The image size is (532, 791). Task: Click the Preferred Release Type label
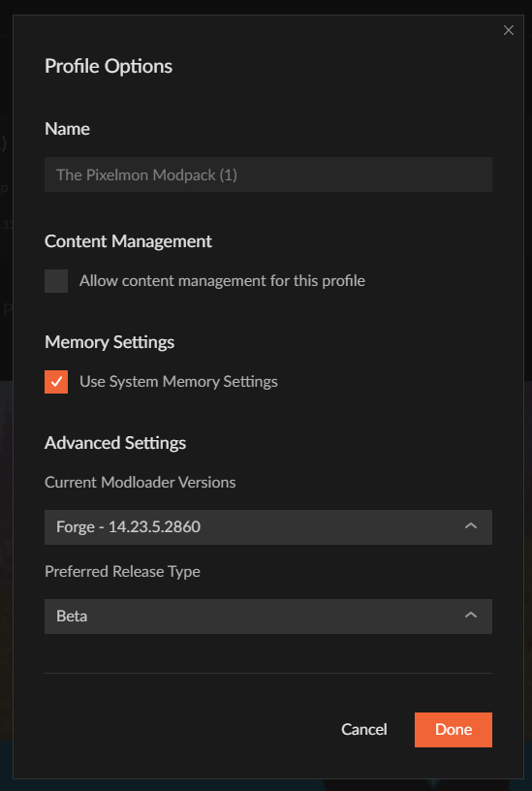tap(122, 572)
